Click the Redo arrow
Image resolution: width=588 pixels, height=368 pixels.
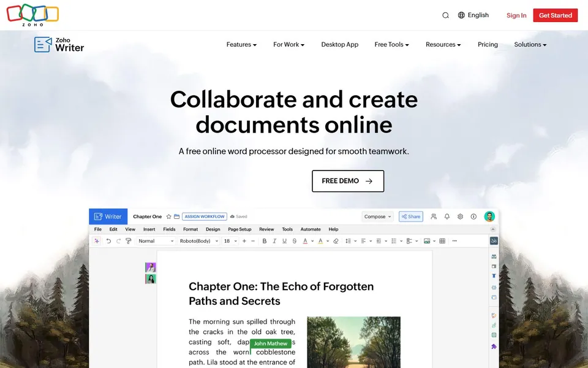[x=118, y=241]
